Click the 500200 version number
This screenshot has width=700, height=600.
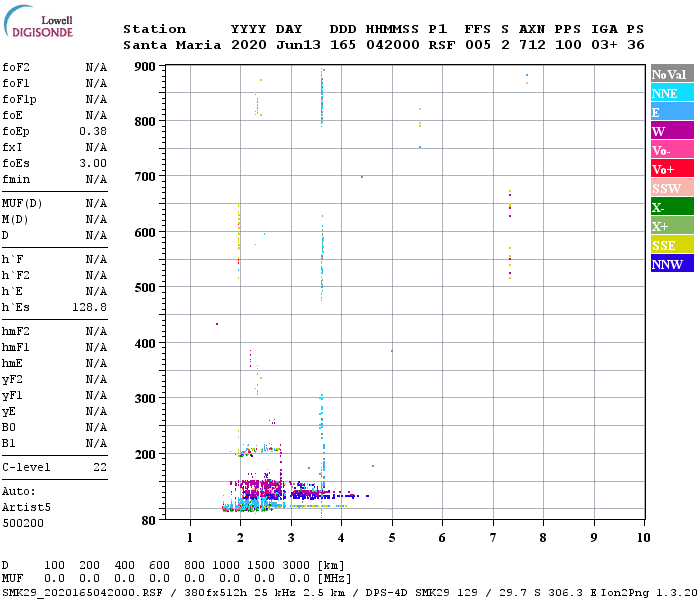(x=23, y=523)
